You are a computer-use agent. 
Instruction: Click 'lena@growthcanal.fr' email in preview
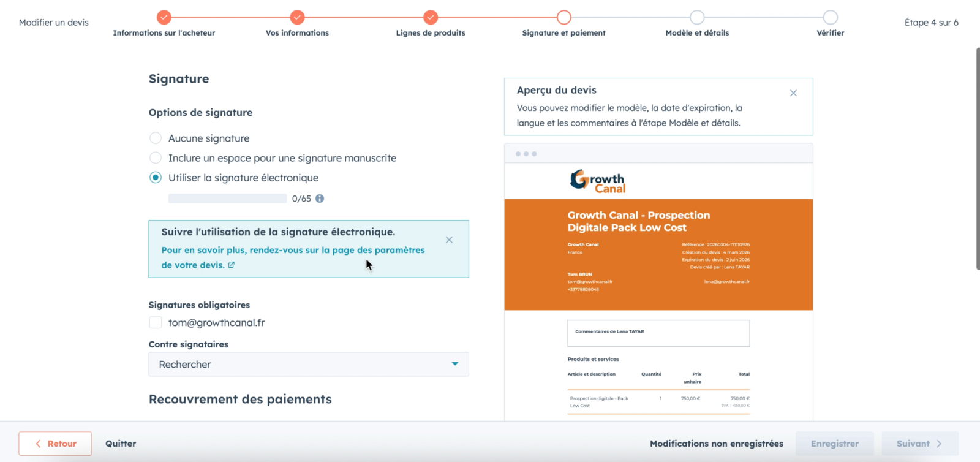(726, 282)
